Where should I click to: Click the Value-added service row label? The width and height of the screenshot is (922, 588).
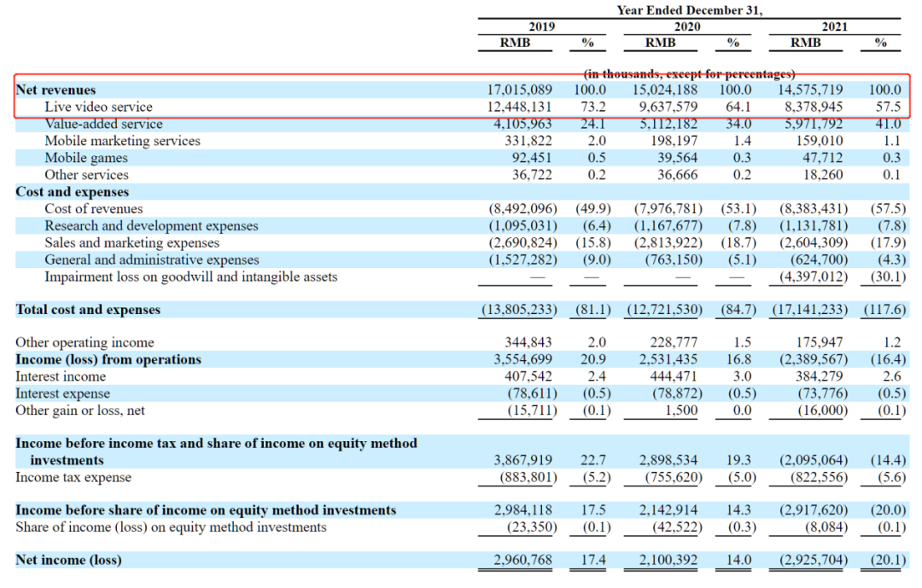(102, 124)
